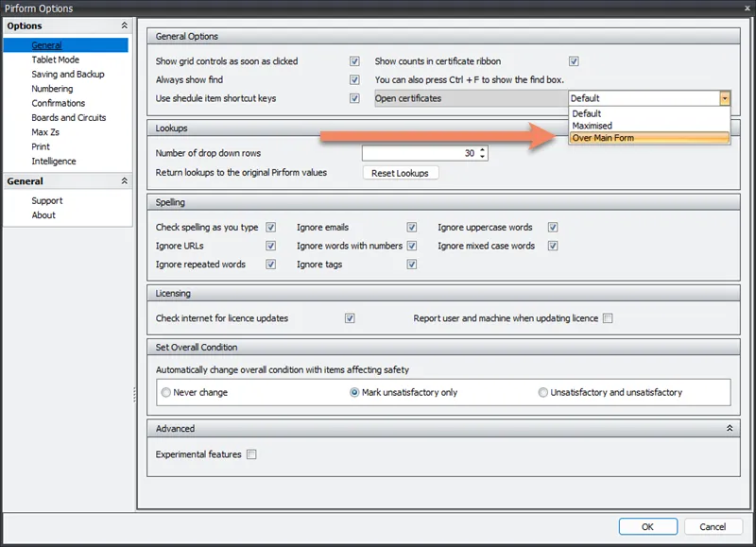756x547 pixels.
Task: Select the 'Never change' radio button
Action: pyautogui.click(x=166, y=392)
